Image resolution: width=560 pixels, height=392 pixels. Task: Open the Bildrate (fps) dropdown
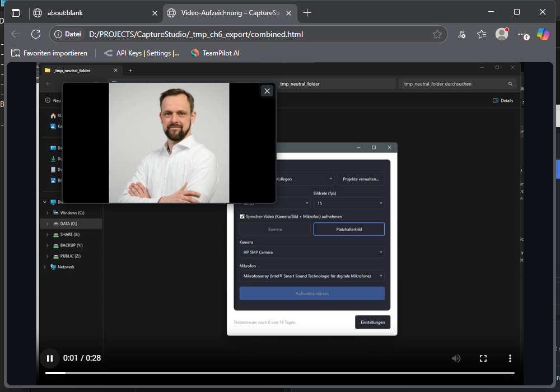click(x=349, y=203)
